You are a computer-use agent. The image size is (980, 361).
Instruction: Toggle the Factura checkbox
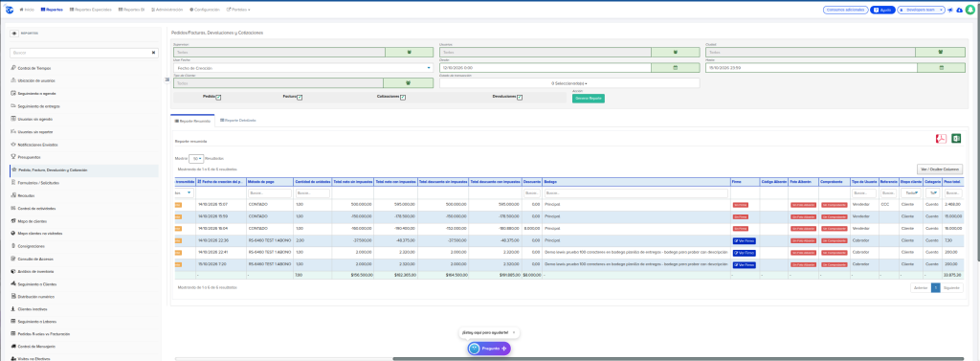300,97
